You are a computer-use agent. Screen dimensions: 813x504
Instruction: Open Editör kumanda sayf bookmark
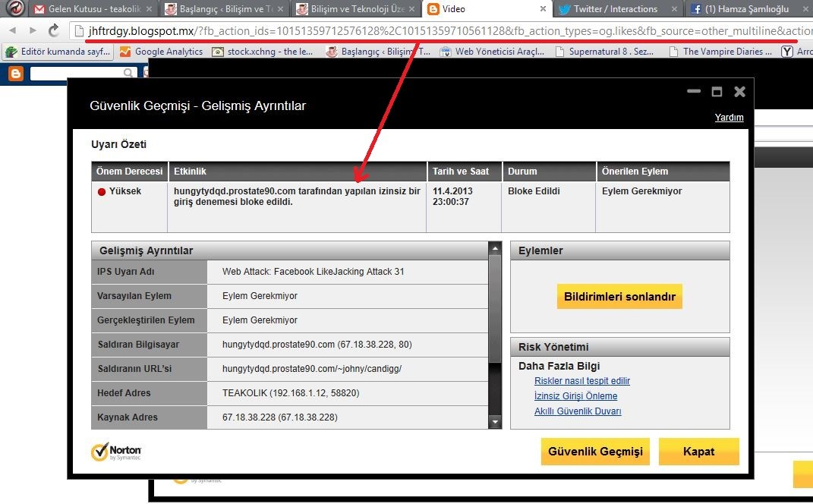[x=58, y=52]
